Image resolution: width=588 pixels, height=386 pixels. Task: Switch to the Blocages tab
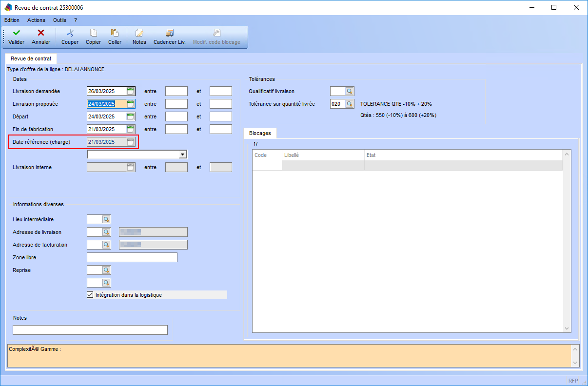[260, 133]
